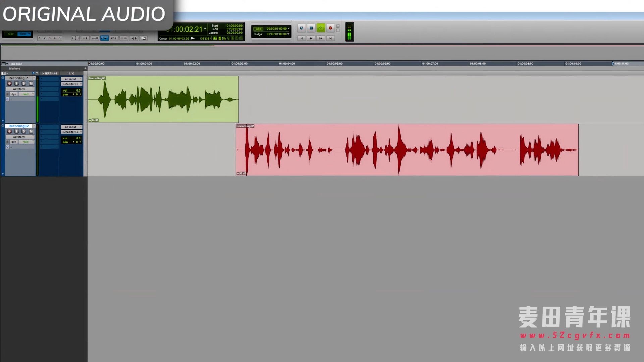This screenshot has height=362, width=644.
Task: Click the Rewind transport button
Action: pos(311,38)
